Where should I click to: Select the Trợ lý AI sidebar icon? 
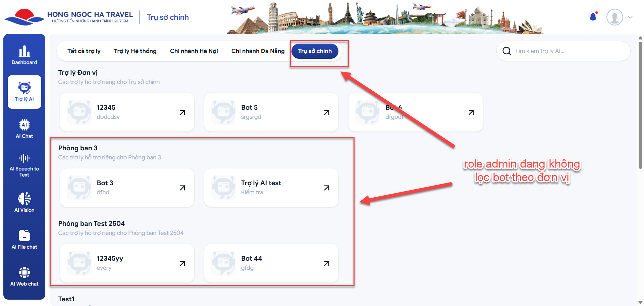click(24, 92)
